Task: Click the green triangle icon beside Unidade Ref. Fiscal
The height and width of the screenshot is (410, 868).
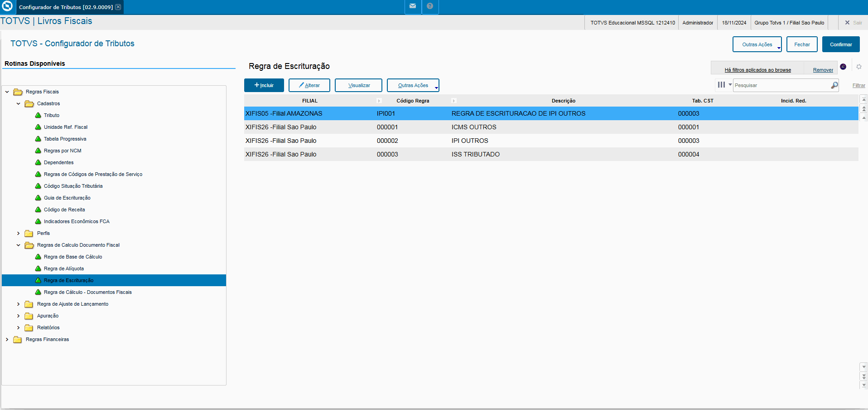Action: (x=38, y=127)
